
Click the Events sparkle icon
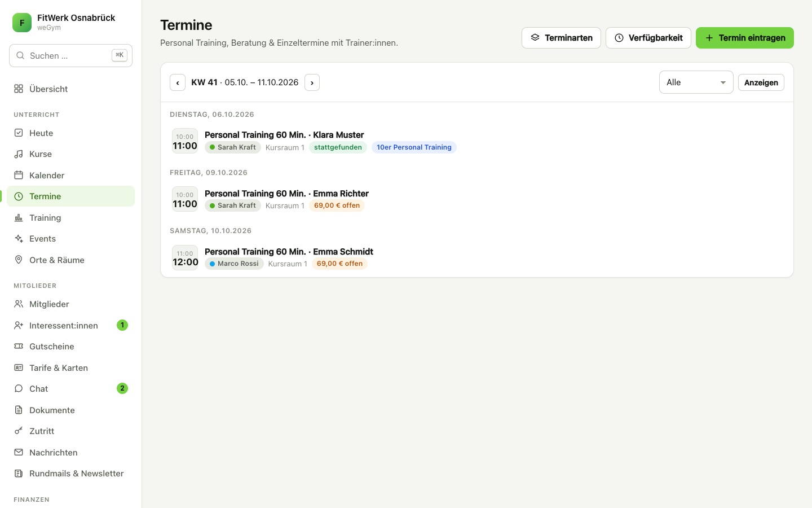point(19,238)
